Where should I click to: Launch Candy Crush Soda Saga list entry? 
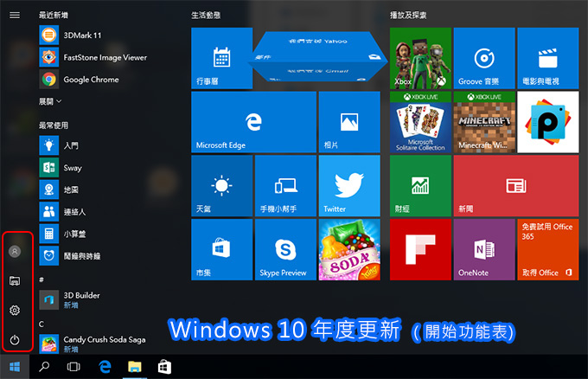coord(93,344)
